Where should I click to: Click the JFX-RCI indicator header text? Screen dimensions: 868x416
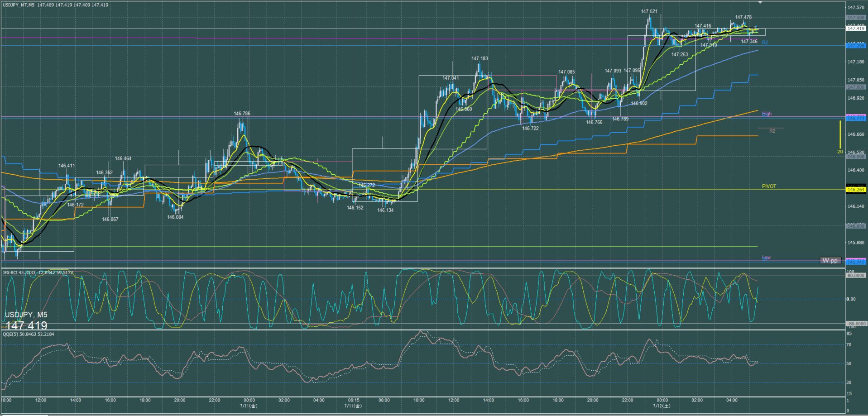(38, 273)
